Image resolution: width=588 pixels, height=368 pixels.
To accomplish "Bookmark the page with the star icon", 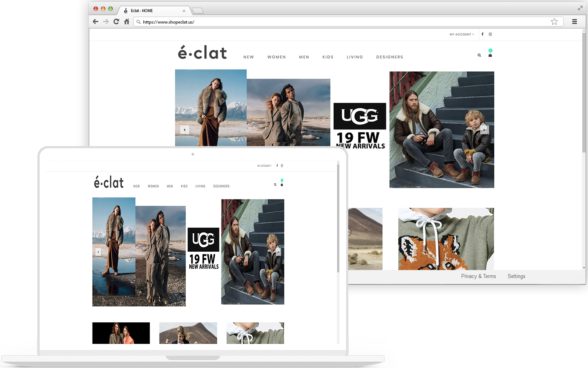I will pos(554,22).
